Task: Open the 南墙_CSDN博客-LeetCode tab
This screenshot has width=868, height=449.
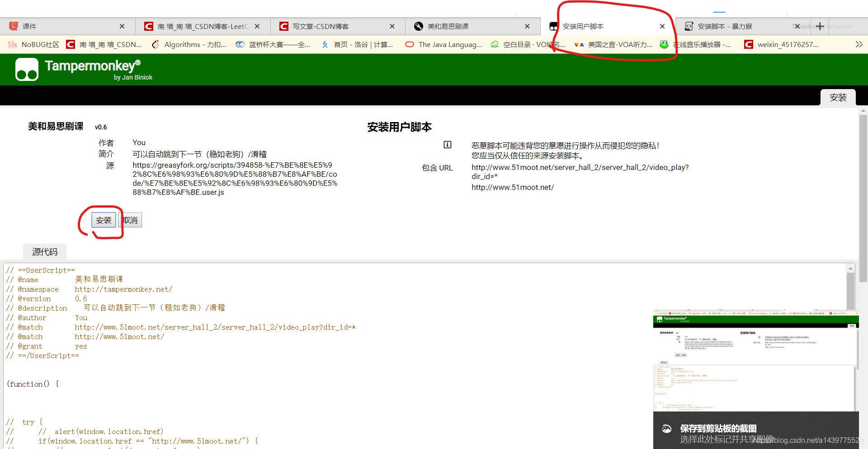Action: 202,26
